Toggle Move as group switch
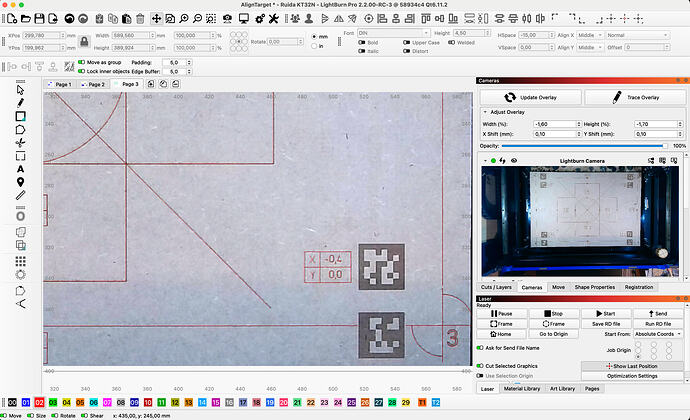The image size is (690, 420). (81, 63)
